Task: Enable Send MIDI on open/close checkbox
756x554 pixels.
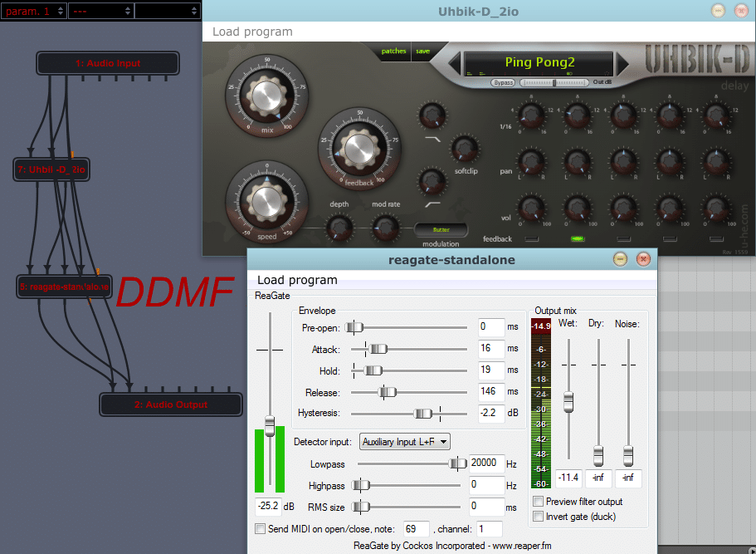Action: click(x=260, y=529)
